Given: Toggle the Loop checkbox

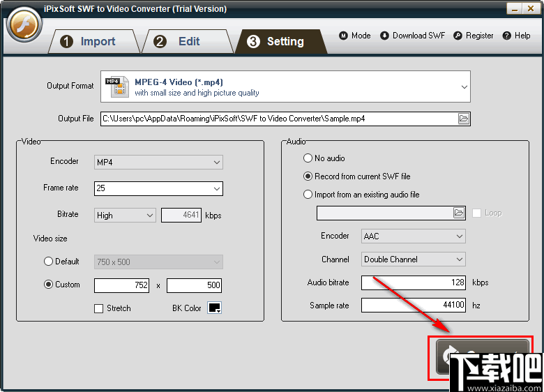Looking at the screenshot, I should click(476, 213).
